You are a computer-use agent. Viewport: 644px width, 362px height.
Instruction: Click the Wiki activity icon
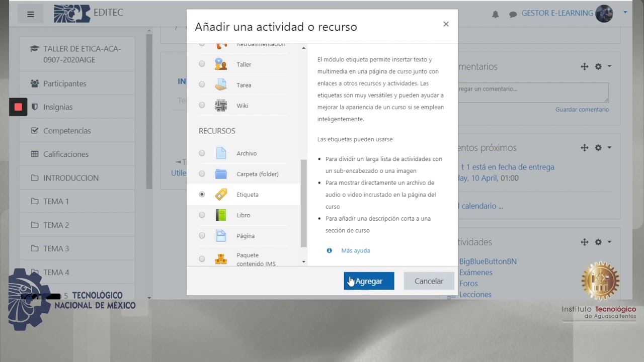coord(221,106)
